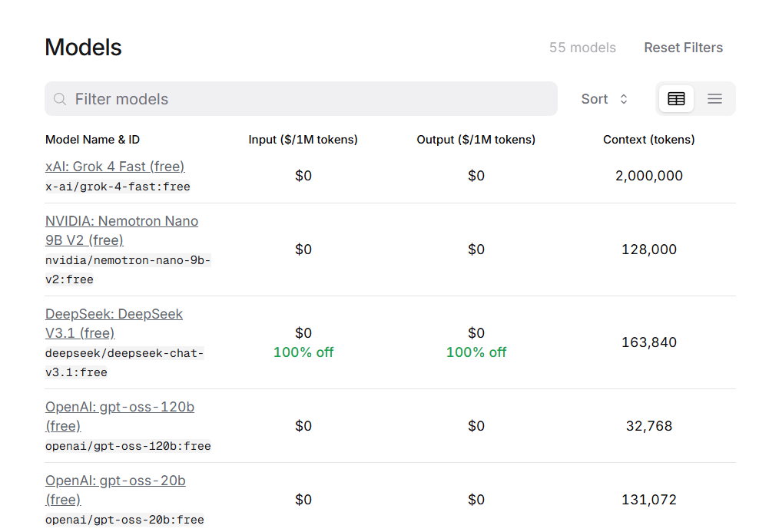Click DeepSeek's green 100% off input label
This screenshot has height=532, width=759.
coord(303,352)
